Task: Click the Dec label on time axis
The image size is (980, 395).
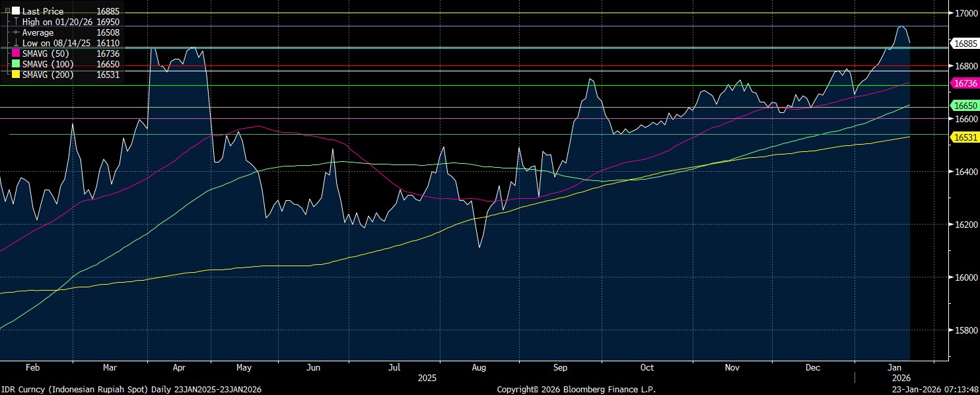Action: (x=813, y=367)
